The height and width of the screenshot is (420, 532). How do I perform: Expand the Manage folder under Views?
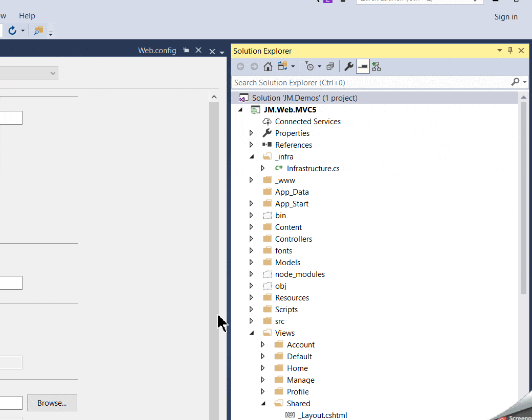coord(262,380)
